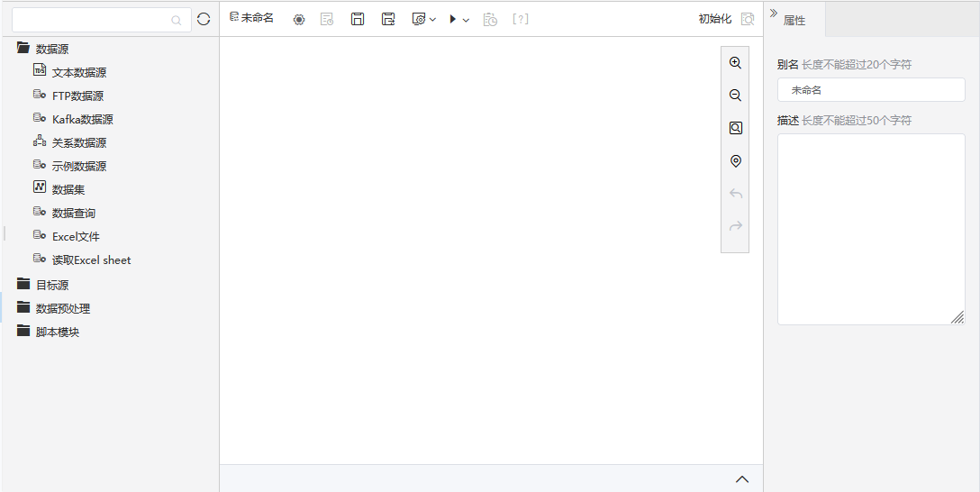Click the gear icon after 未命名
The width and height of the screenshot is (980, 492).
tap(299, 20)
